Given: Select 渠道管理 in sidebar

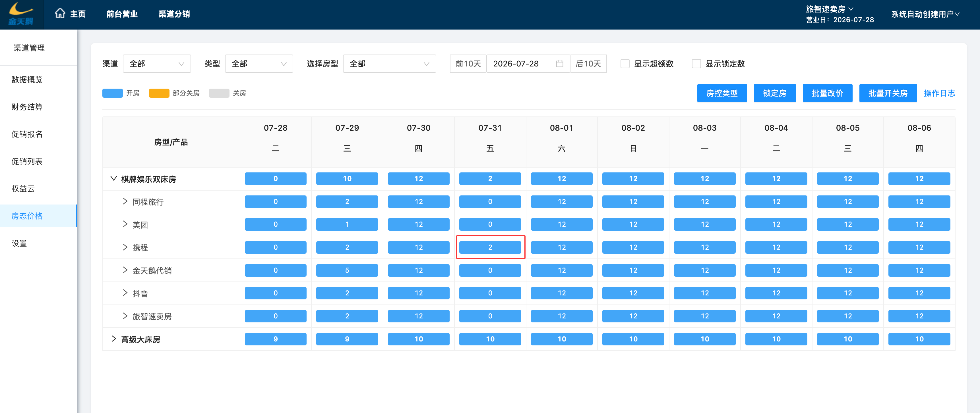Looking at the screenshot, I should click(x=29, y=48).
